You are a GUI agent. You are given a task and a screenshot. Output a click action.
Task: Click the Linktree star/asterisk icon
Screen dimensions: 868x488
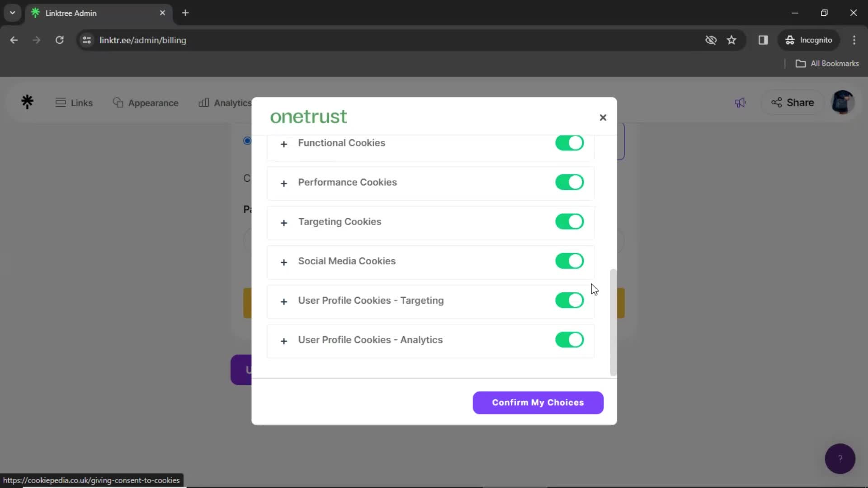point(28,103)
